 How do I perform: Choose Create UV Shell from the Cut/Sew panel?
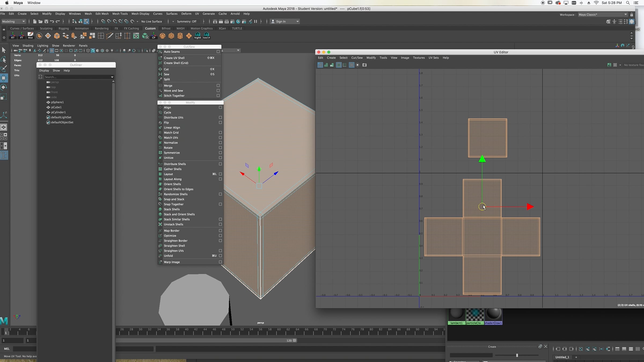[x=174, y=58]
